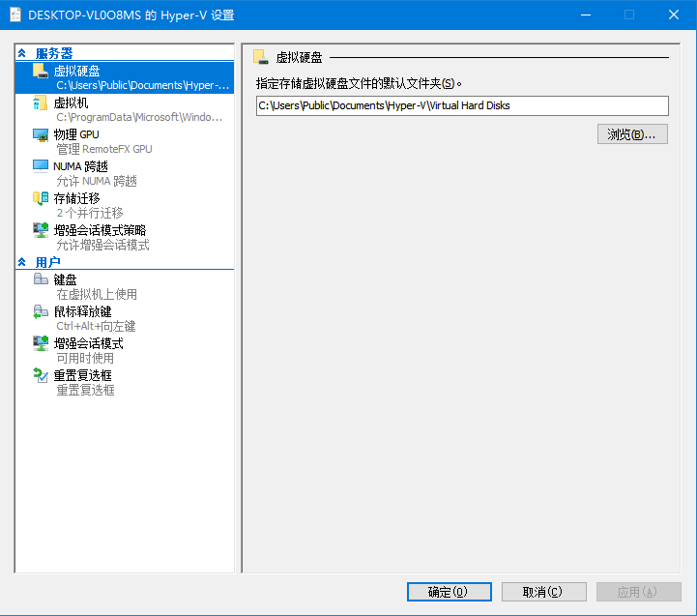Click the 键盘 icon
Image resolution: width=697 pixels, height=616 pixels.
(41, 279)
